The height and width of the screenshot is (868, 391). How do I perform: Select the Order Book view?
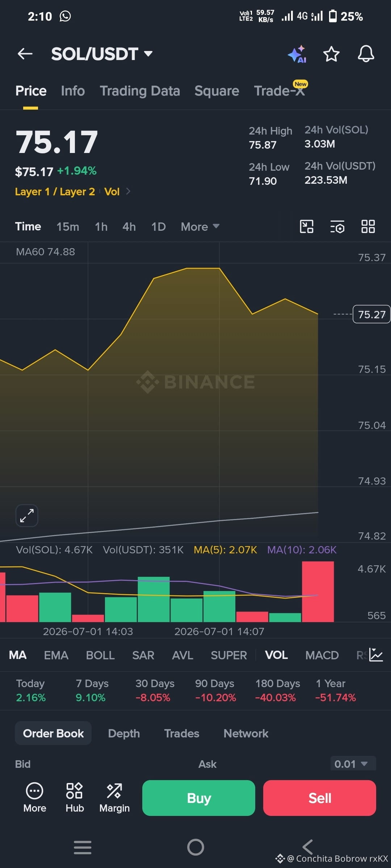point(53,733)
